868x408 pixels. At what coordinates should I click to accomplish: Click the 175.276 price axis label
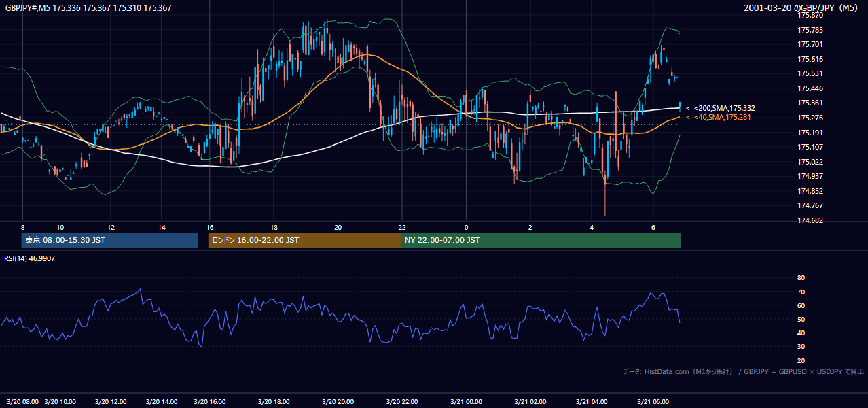(x=810, y=118)
